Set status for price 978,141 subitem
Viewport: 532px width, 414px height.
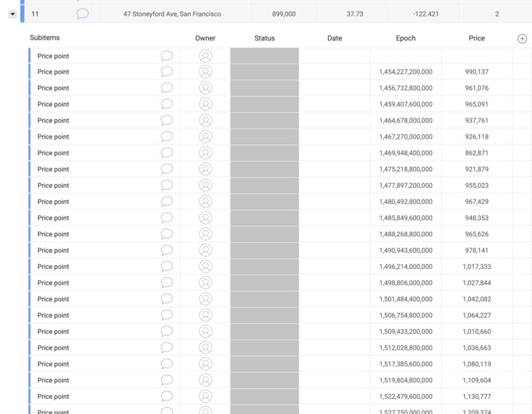(265, 251)
